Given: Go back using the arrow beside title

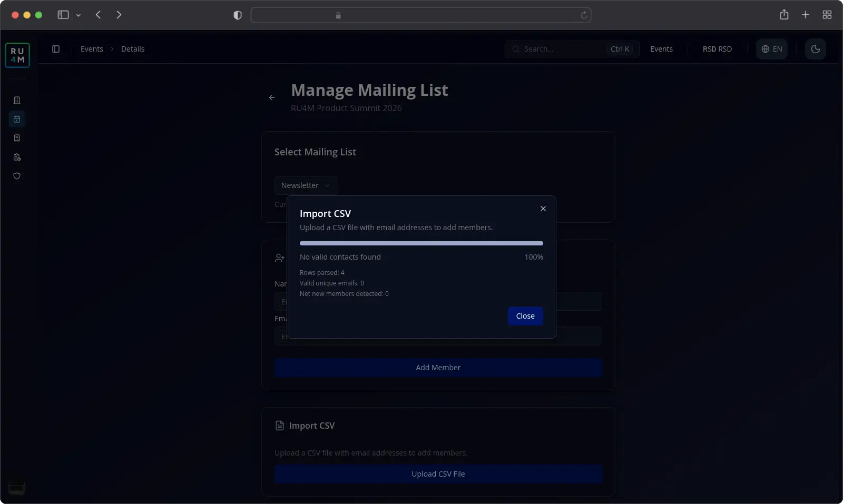Looking at the screenshot, I should point(272,97).
